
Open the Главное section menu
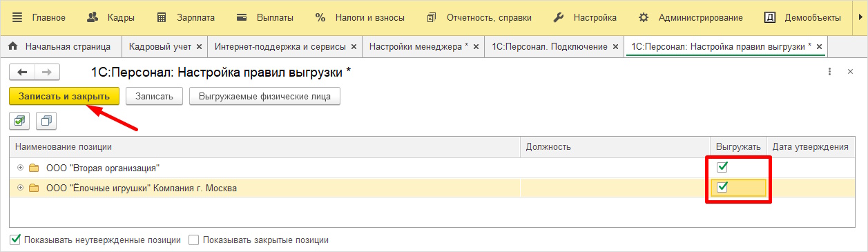pos(39,17)
